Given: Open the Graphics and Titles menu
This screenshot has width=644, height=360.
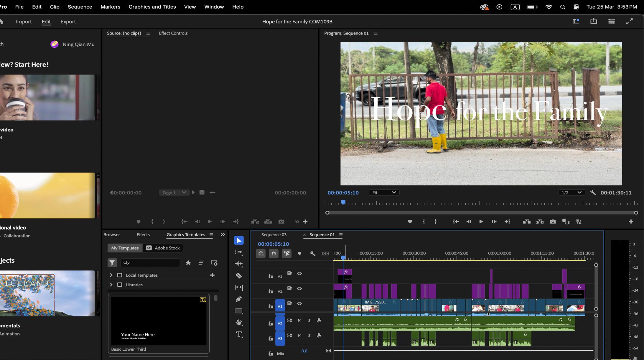Looking at the screenshot, I should pos(152,7).
